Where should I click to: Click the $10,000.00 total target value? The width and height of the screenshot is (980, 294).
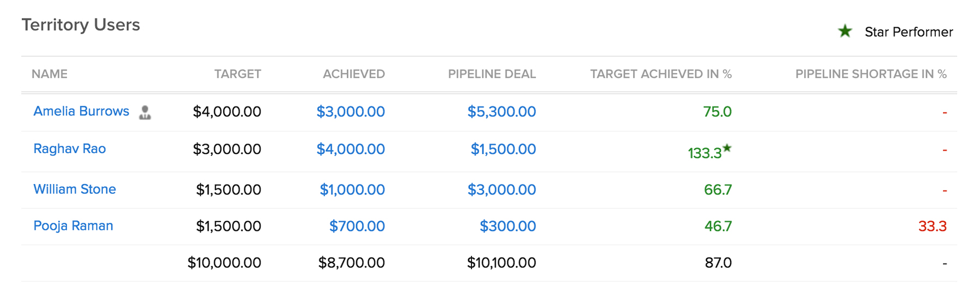tap(224, 263)
